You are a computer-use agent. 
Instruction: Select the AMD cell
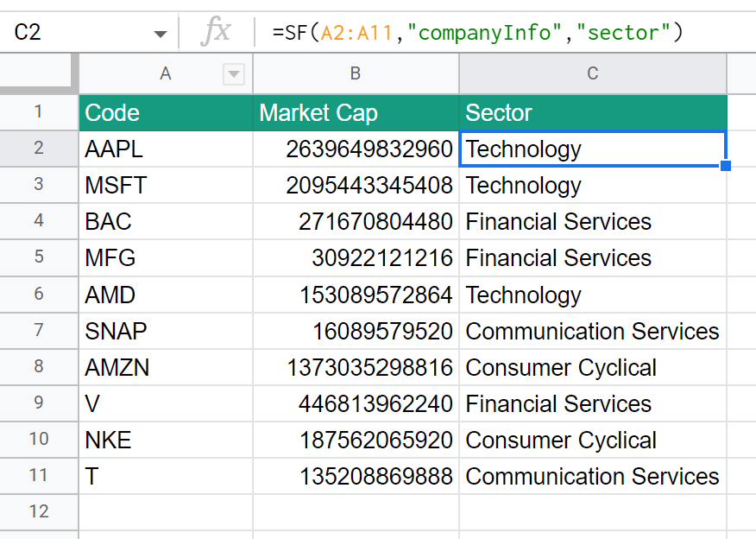[x=166, y=295]
